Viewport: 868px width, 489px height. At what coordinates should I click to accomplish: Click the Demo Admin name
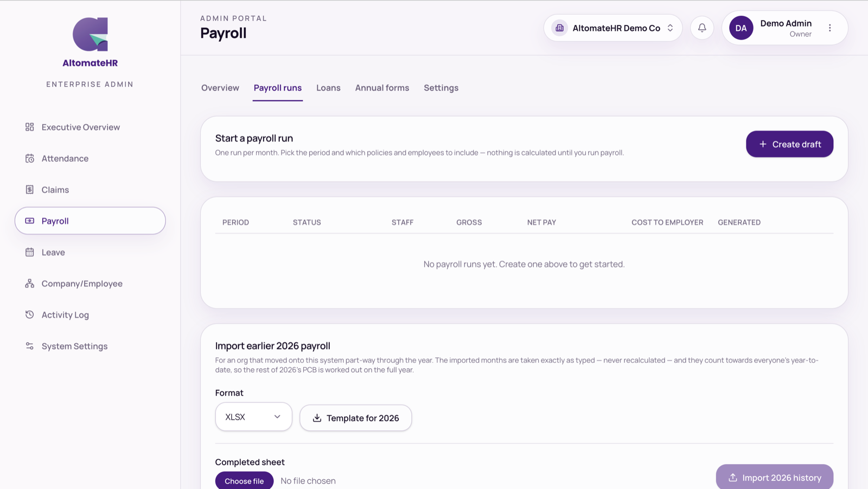786,23
